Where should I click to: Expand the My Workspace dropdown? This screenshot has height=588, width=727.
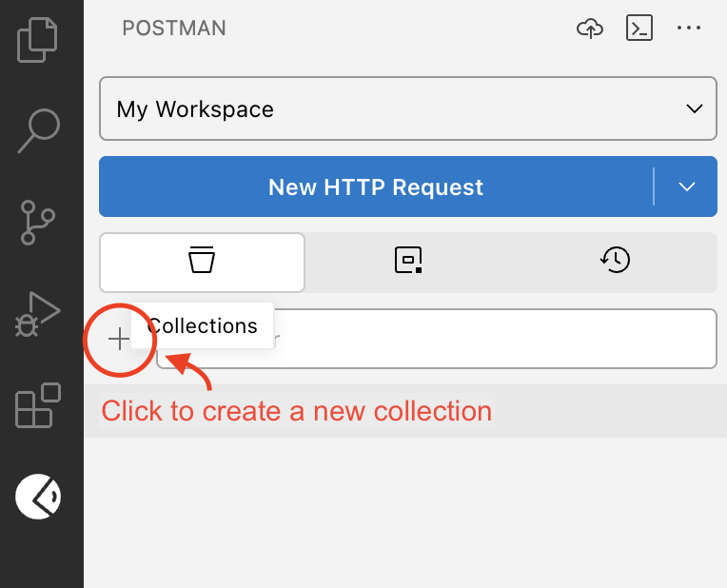[x=408, y=108]
